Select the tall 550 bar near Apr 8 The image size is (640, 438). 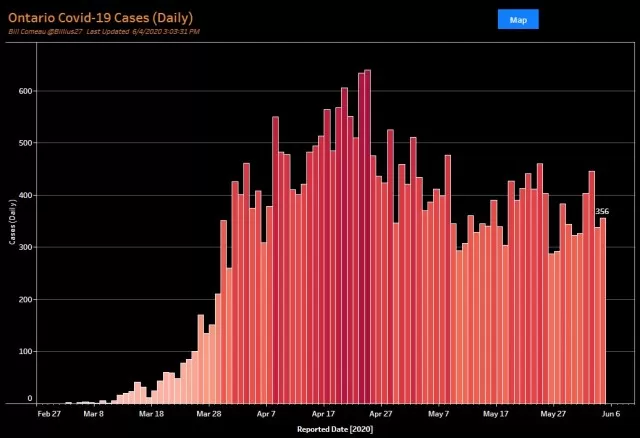click(276, 260)
